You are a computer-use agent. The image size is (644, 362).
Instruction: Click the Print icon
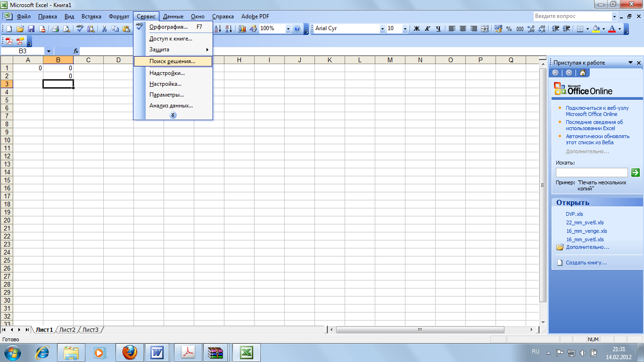coord(55,29)
